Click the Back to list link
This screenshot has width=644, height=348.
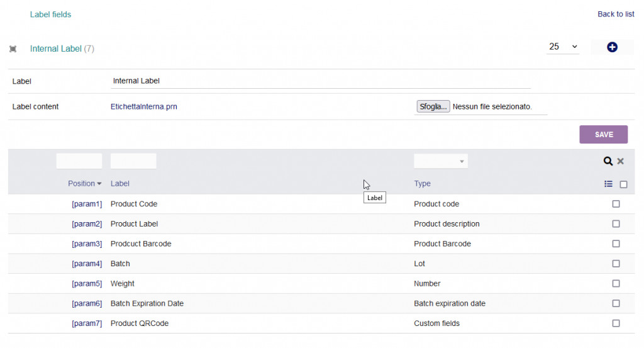pos(615,14)
